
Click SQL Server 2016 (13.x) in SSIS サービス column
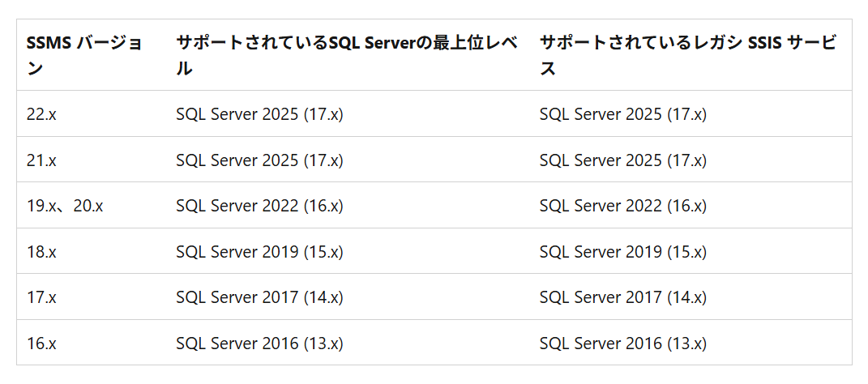(x=622, y=343)
